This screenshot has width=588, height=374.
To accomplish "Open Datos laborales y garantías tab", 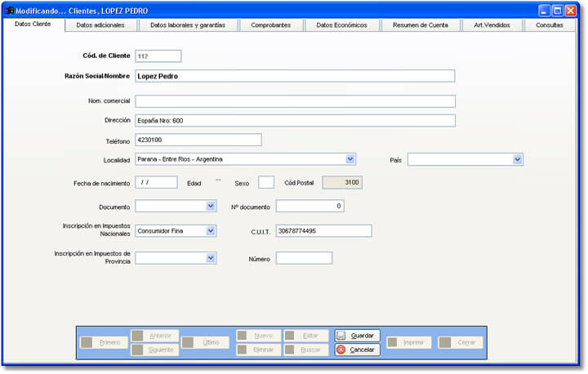I will (188, 25).
